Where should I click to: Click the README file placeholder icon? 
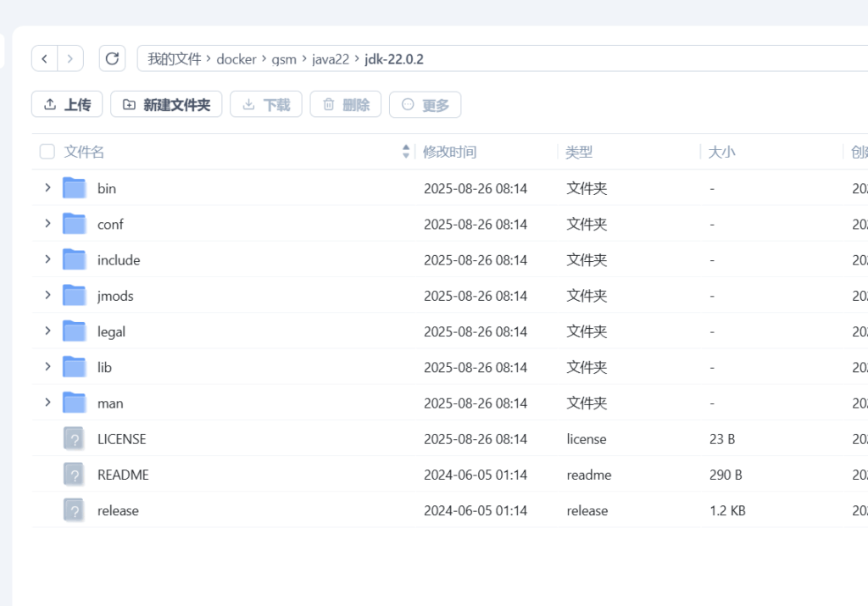pyautogui.click(x=74, y=475)
